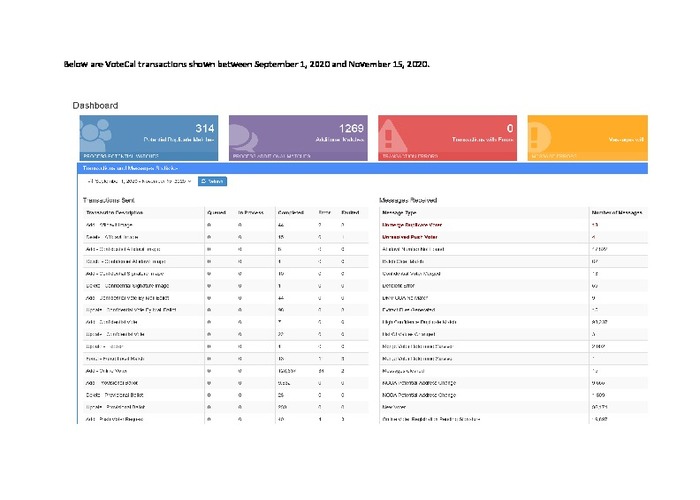This screenshot has width=700, height=500.
Task: Open Process Additional Matches link on the purple card
Action: (x=268, y=157)
